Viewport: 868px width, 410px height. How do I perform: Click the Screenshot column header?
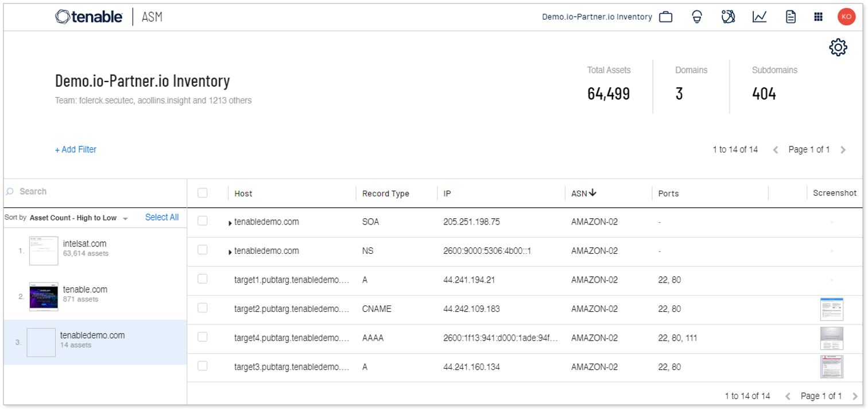click(835, 194)
